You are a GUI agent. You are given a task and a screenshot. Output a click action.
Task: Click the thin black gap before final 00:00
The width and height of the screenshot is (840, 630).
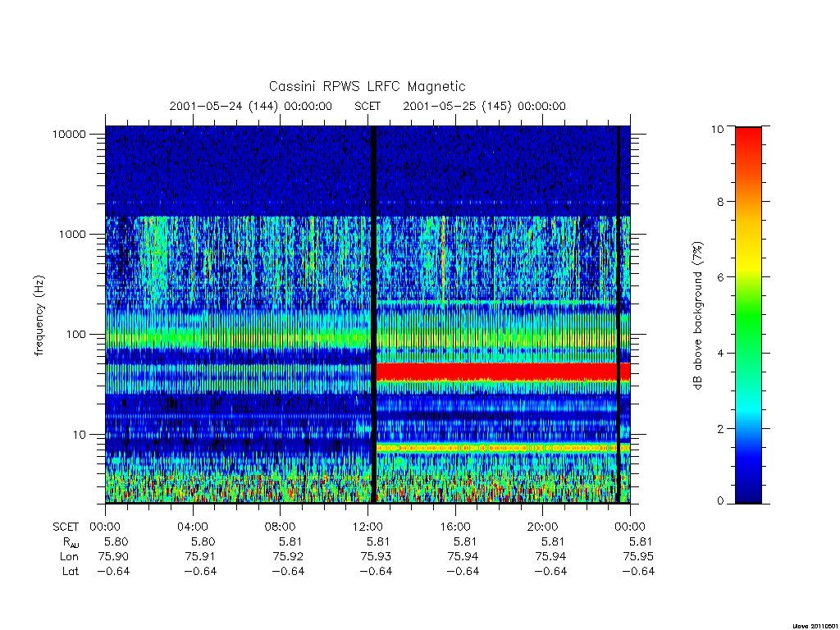pyautogui.click(x=619, y=314)
